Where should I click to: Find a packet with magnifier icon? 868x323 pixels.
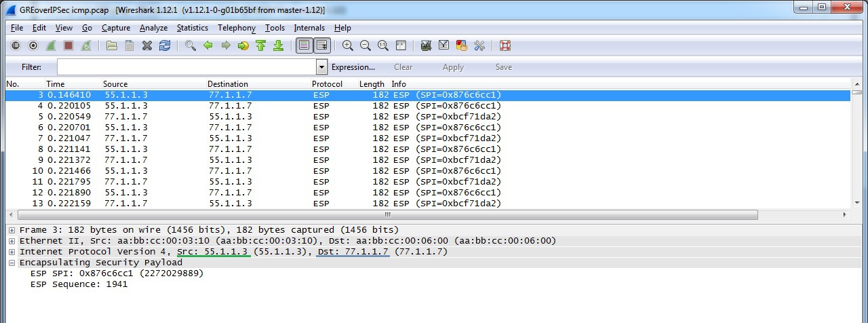(191, 45)
